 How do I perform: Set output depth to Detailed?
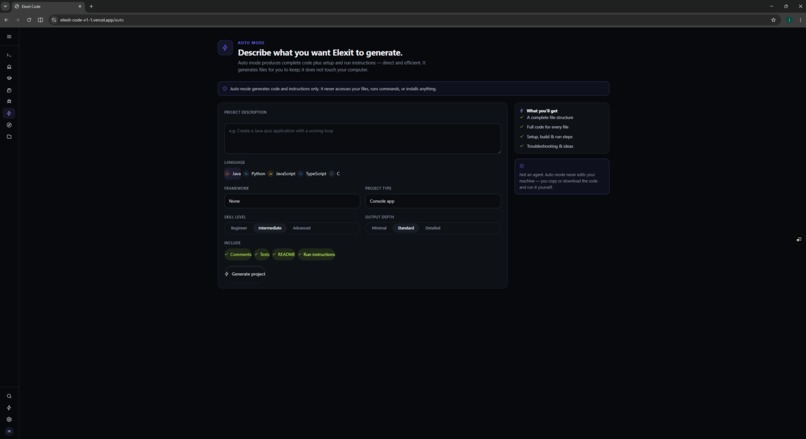click(432, 228)
